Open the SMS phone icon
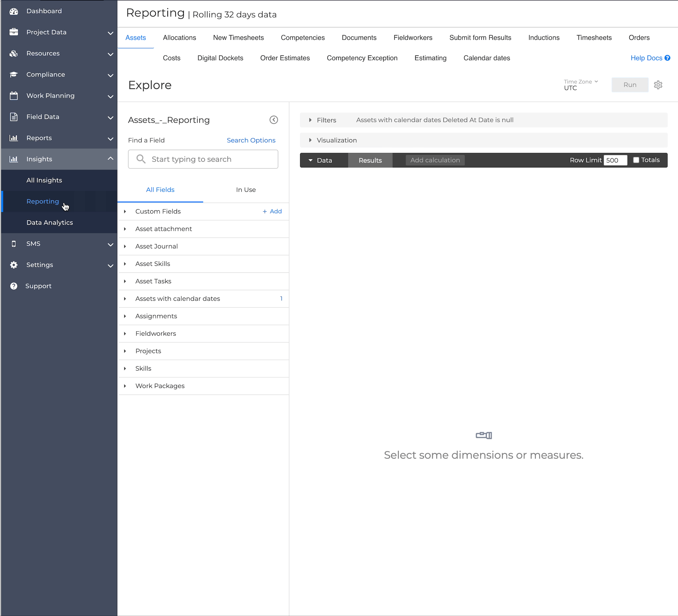The height and width of the screenshot is (616, 678). [x=14, y=244]
